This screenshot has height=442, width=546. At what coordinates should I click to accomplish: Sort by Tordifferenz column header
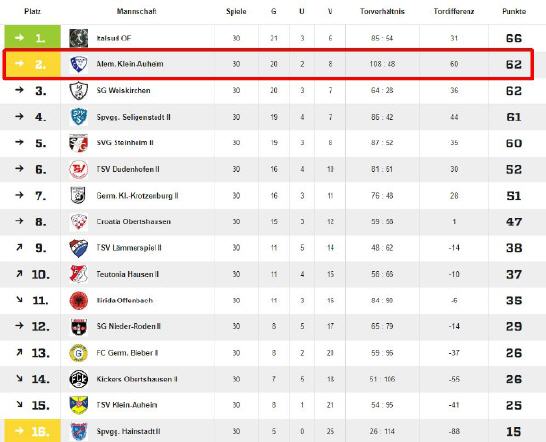[454, 11]
